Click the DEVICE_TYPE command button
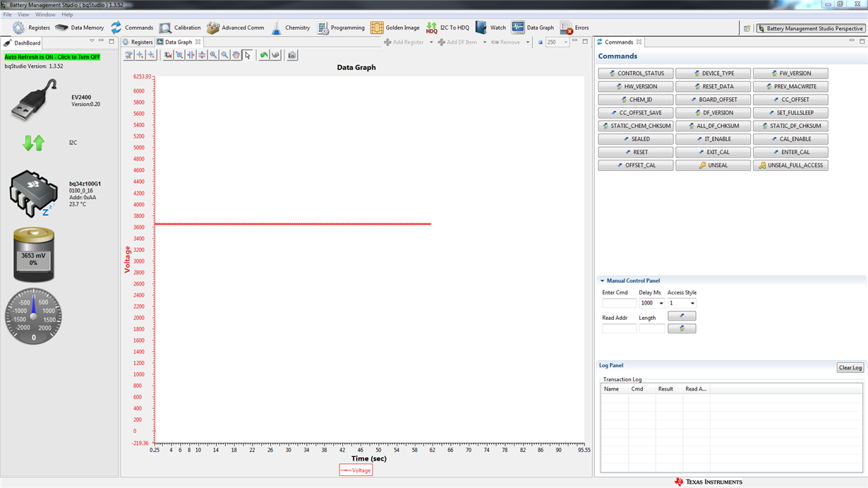868x488 pixels. click(713, 73)
